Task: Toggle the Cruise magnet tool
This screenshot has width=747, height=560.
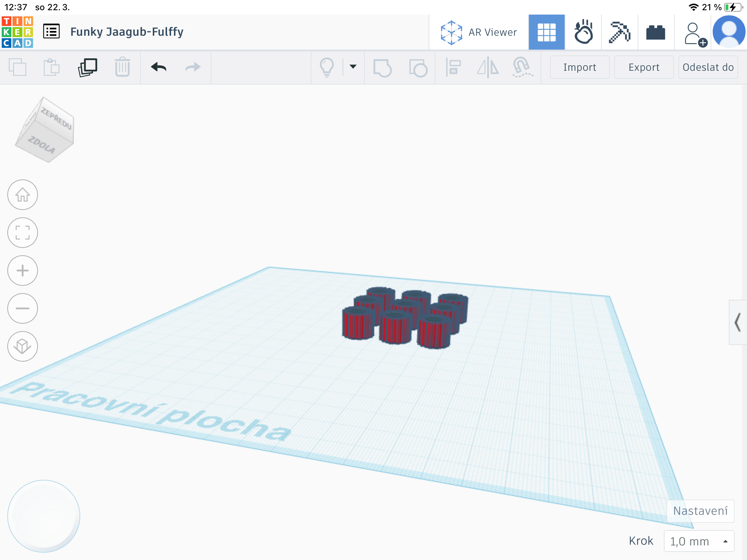Action: [522, 67]
